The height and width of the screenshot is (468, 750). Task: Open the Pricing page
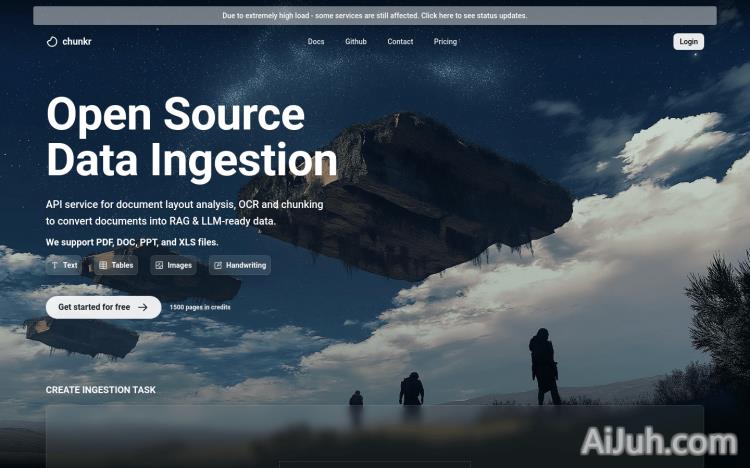pyautogui.click(x=445, y=42)
